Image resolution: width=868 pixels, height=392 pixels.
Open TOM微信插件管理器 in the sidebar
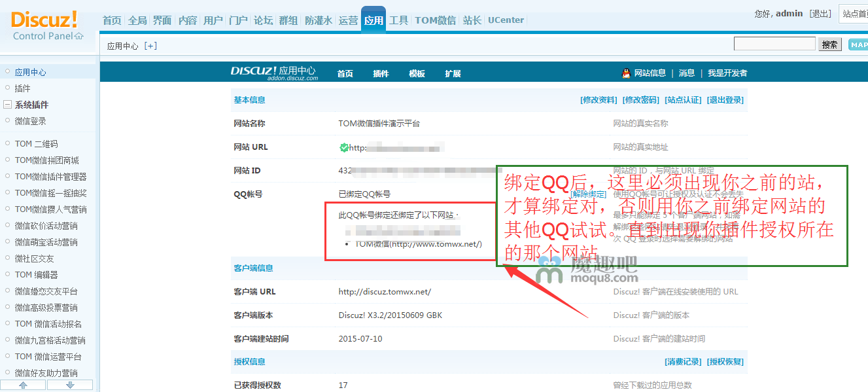50,177
